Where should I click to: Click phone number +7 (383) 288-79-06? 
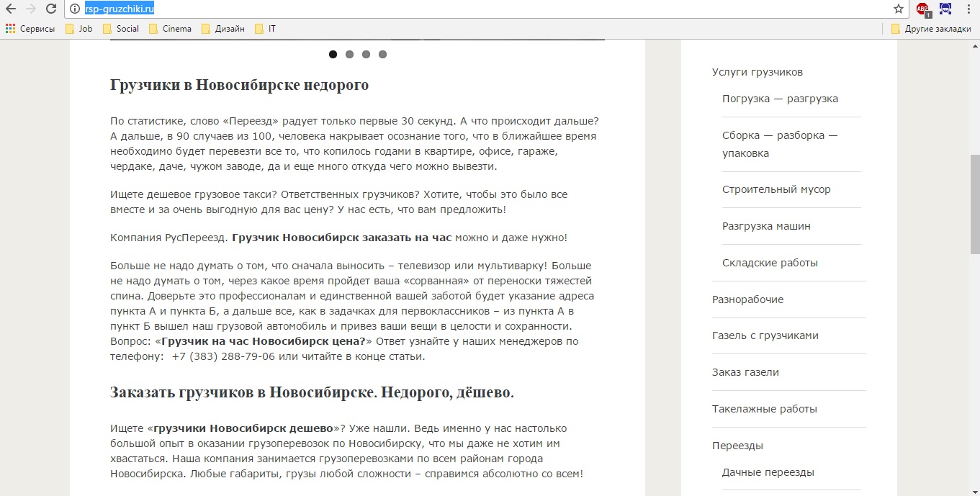point(223,356)
